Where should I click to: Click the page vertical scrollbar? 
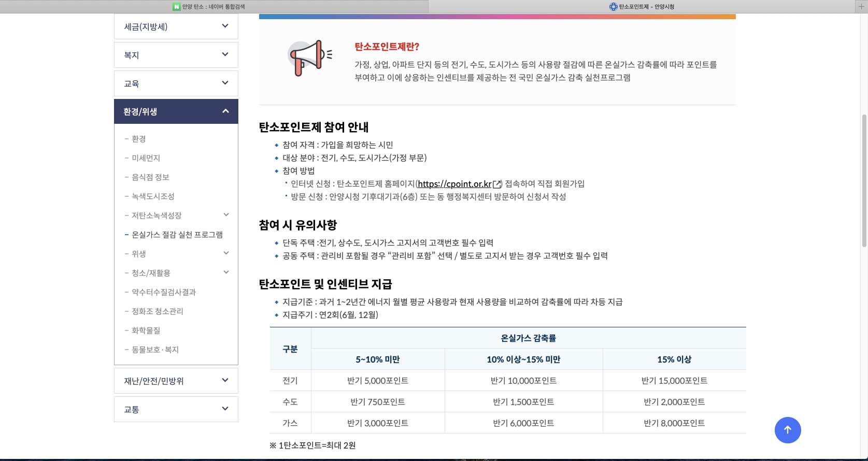point(864,181)
